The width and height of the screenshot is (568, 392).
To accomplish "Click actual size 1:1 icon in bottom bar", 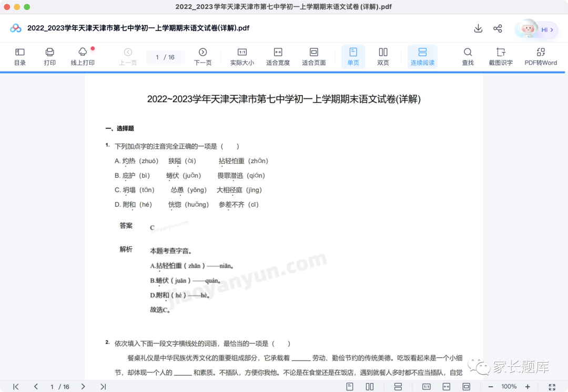I will [x=427, y=387].
